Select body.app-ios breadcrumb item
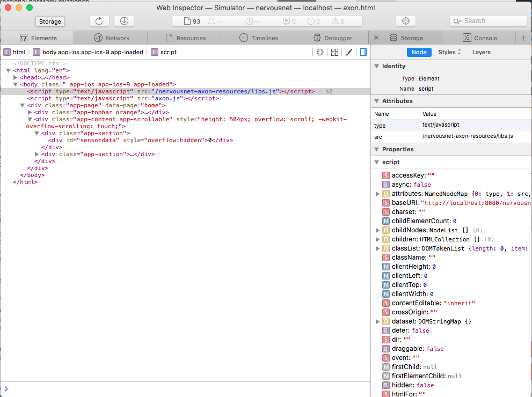 point(88,52)
